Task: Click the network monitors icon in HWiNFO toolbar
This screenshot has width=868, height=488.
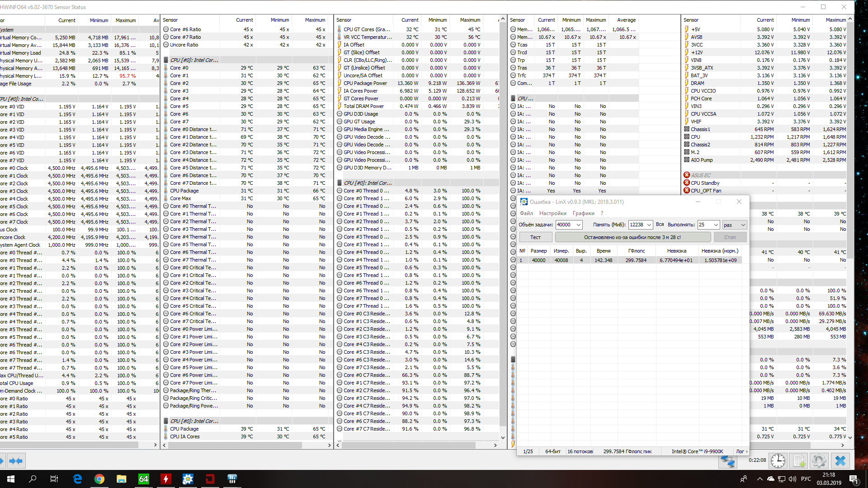Action: tap(727, 461)
